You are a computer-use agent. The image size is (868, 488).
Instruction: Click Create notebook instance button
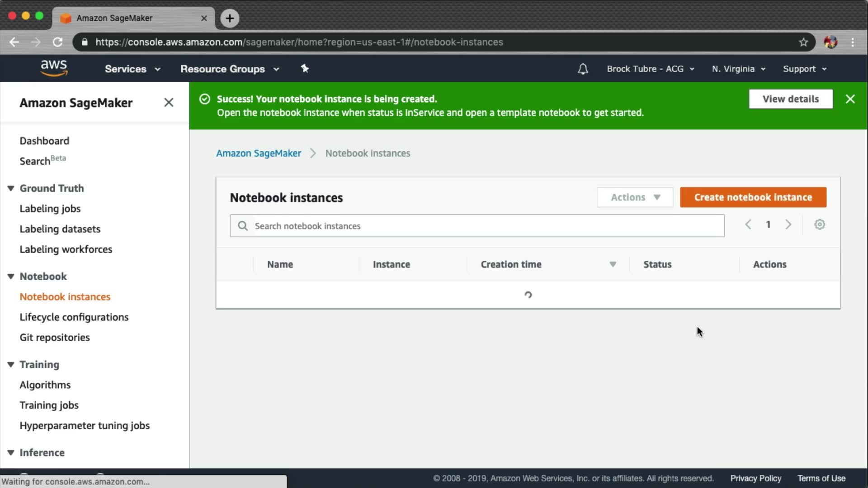[753, 197]
